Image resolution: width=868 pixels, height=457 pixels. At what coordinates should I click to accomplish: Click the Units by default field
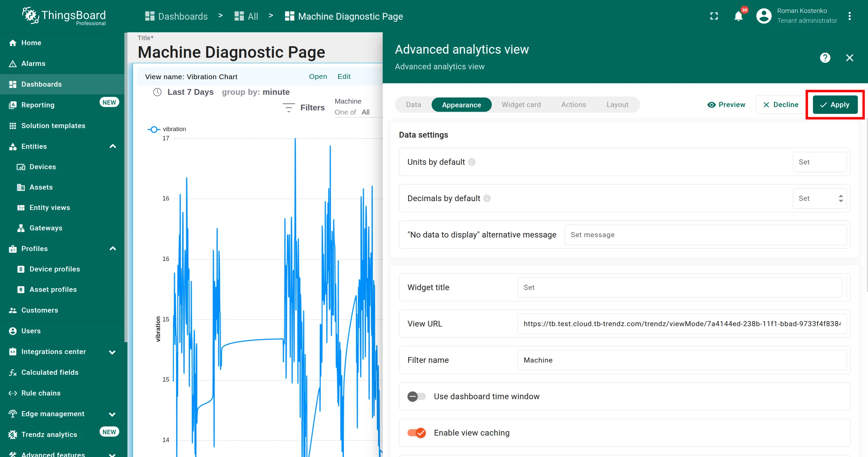[820, 162]
